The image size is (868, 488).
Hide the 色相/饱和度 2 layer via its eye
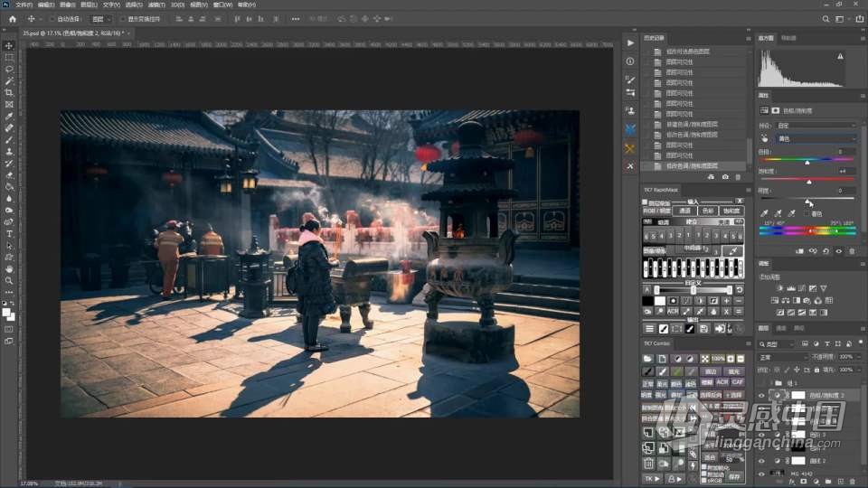(761, 396)
